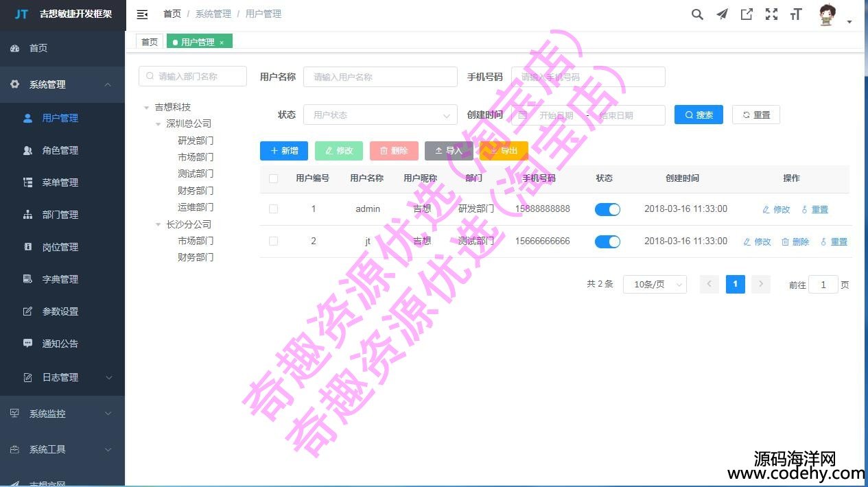Select 研发部门 in the department tree

point(196,141)
